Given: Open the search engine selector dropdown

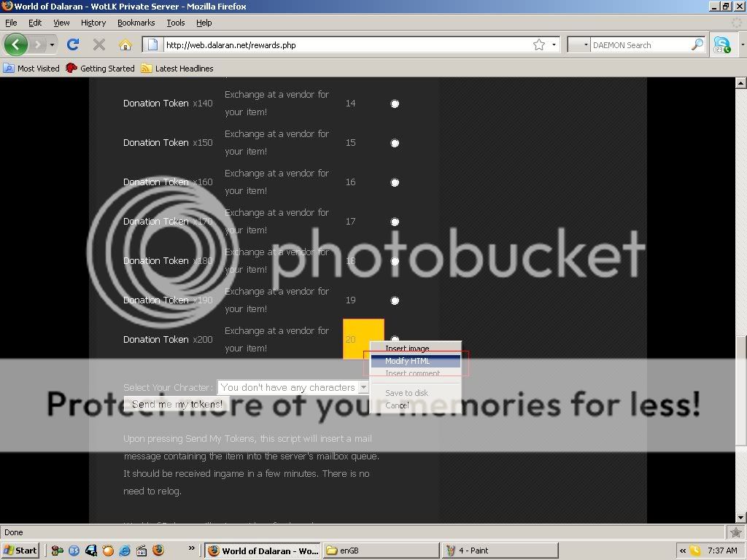Looking at the screenshot, I should tap(579, 44).
